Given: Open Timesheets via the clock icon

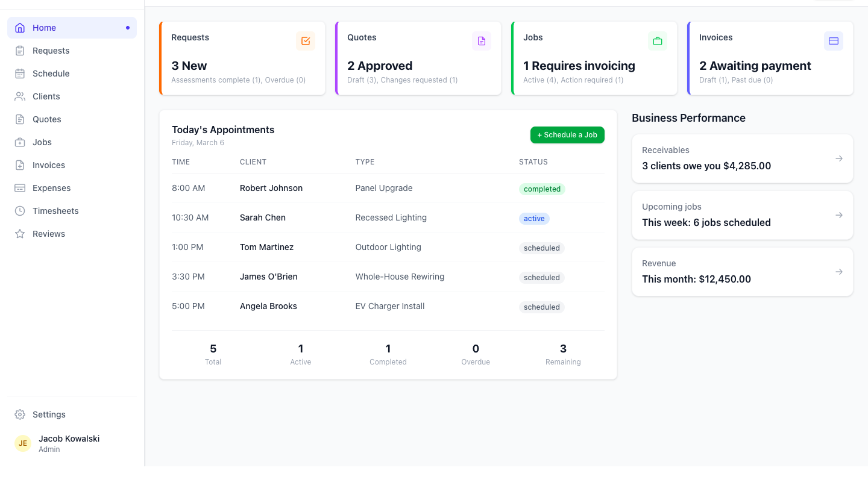Looking at the screenshot, I should pos(19,210).
